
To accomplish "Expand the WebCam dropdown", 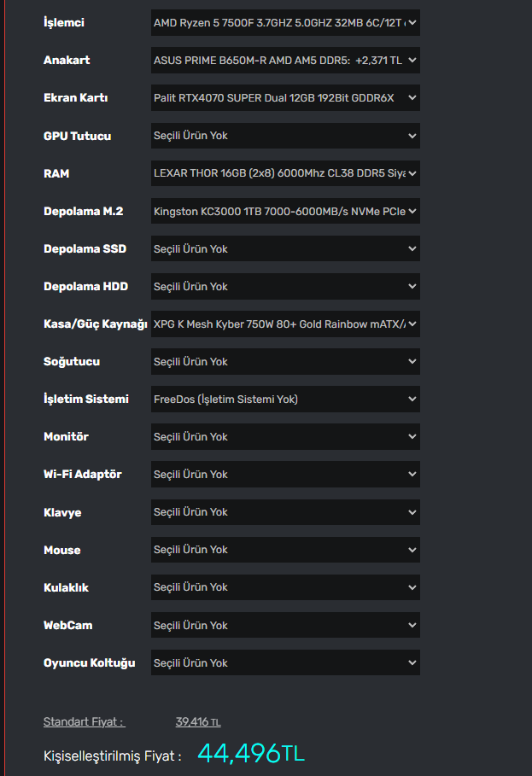I will 285,626.
